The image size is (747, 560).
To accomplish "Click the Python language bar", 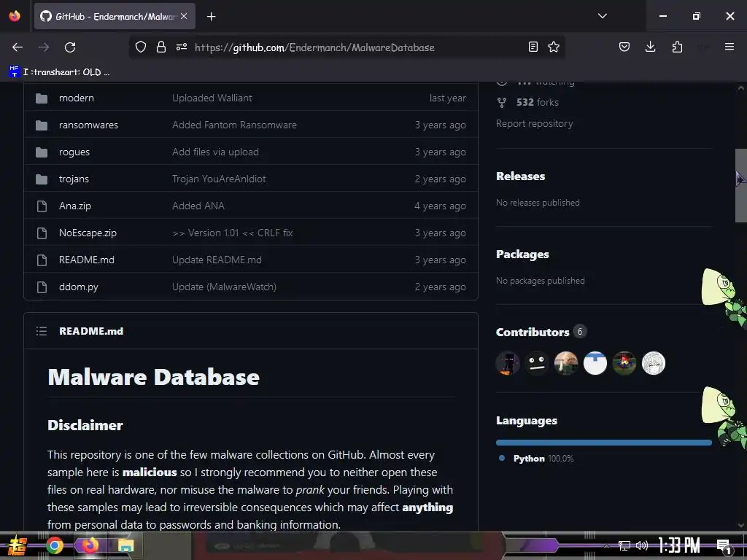I will [x=603, y=443].
